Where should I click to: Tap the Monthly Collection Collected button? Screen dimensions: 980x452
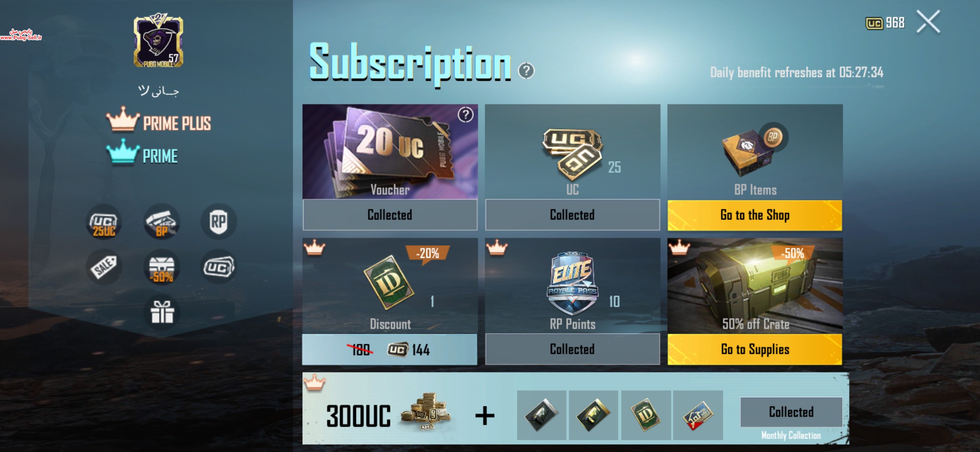791,412
